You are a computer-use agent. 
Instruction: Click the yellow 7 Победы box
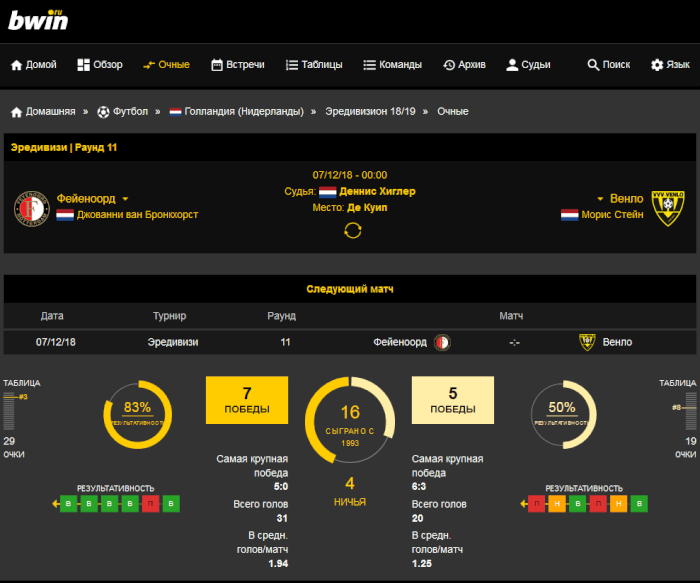246,399
